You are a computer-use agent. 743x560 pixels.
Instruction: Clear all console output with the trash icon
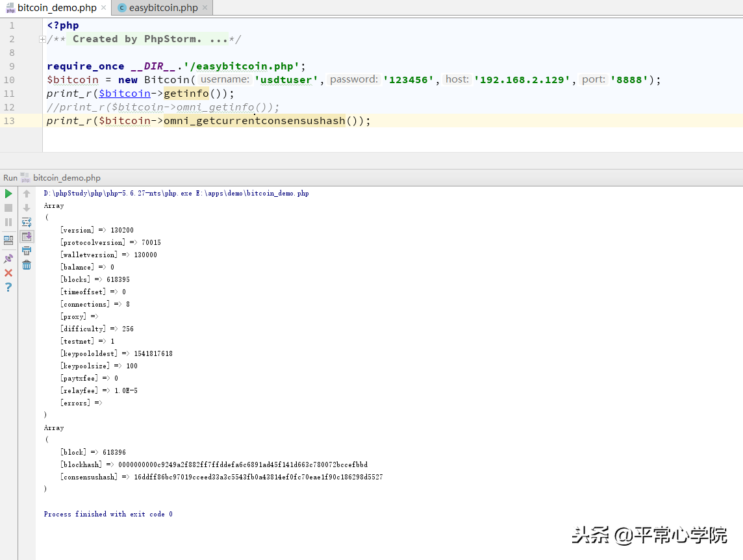click(x=27, y=265)
